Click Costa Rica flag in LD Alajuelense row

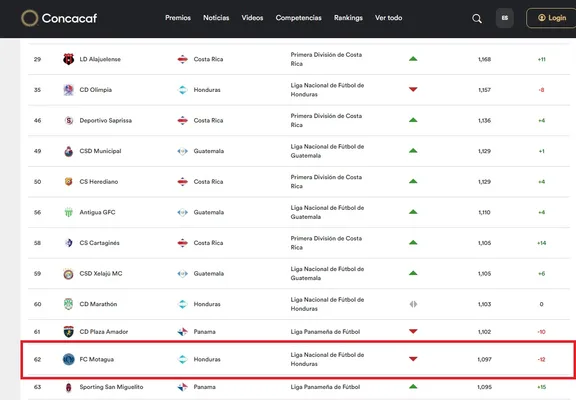point(183,59)
